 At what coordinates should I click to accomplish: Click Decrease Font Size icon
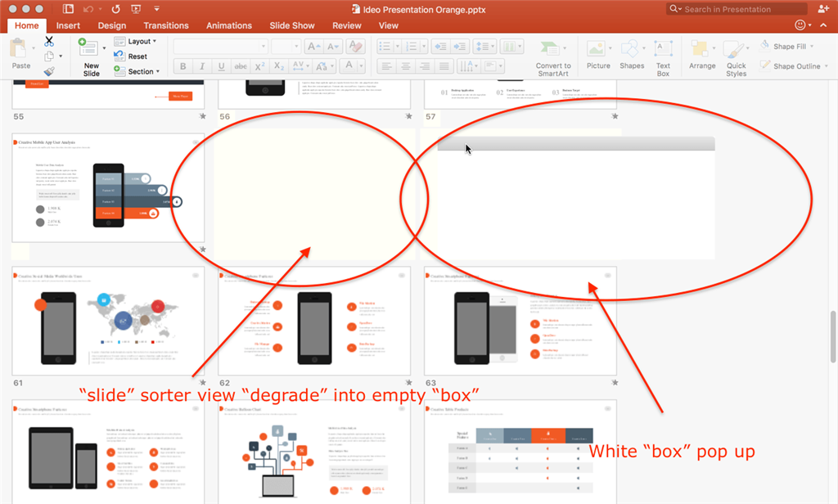click(x=332, y=47)
